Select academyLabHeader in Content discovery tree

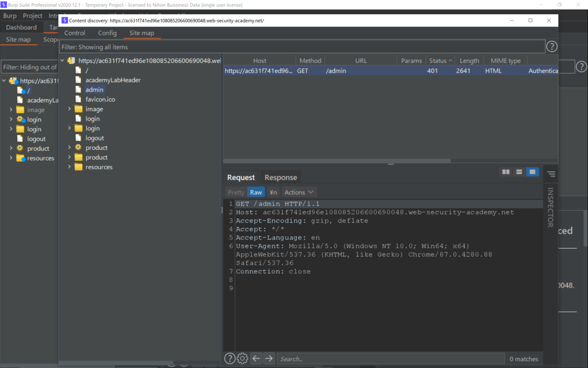tap(113, 80)
